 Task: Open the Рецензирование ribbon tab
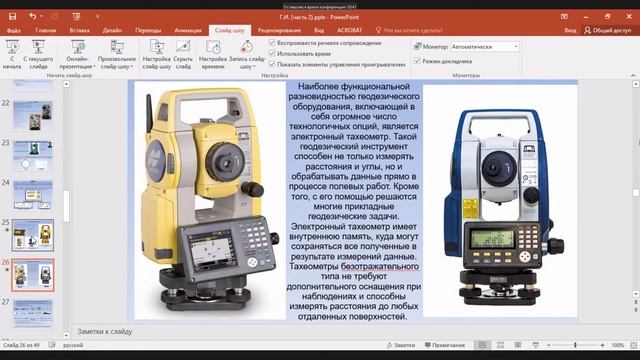pos(279,30)
